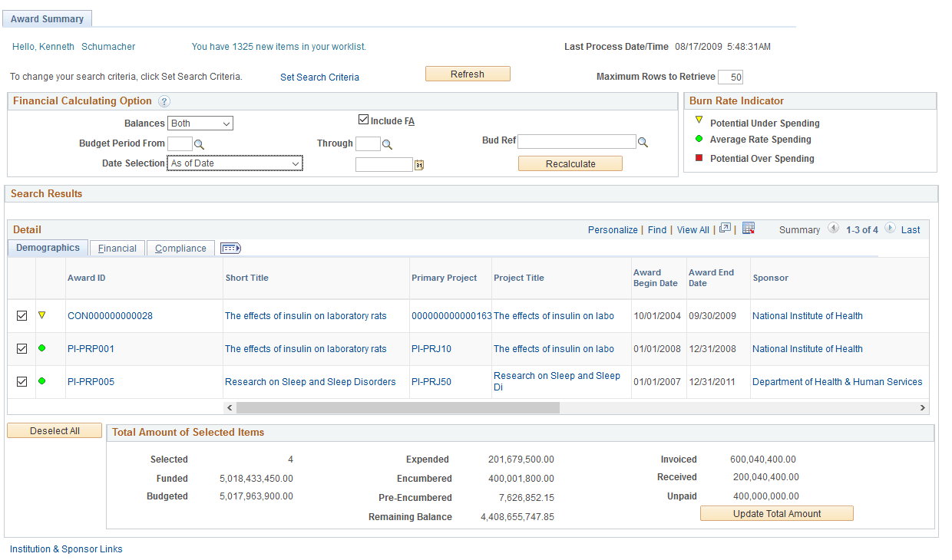Click Show all columns icon beside Compliance
The image size is (952, 560).
coord(230,248)
